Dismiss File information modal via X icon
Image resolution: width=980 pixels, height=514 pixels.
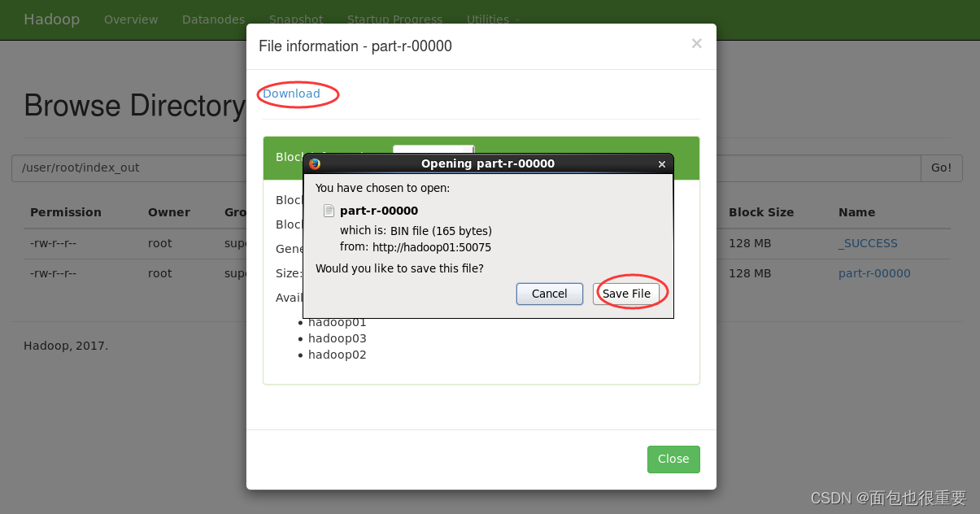tap(696, 44)
